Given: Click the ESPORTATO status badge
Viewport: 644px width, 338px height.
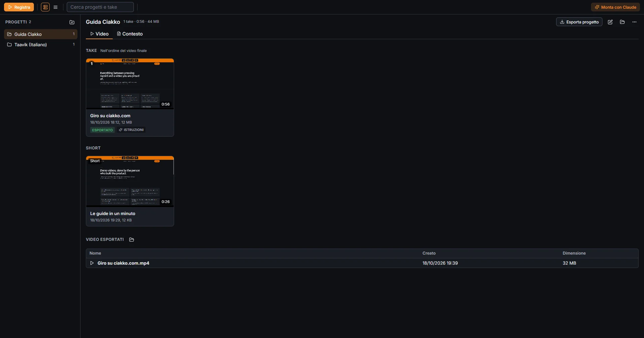Looking at the screenshot, I should (x=102, y=130).
